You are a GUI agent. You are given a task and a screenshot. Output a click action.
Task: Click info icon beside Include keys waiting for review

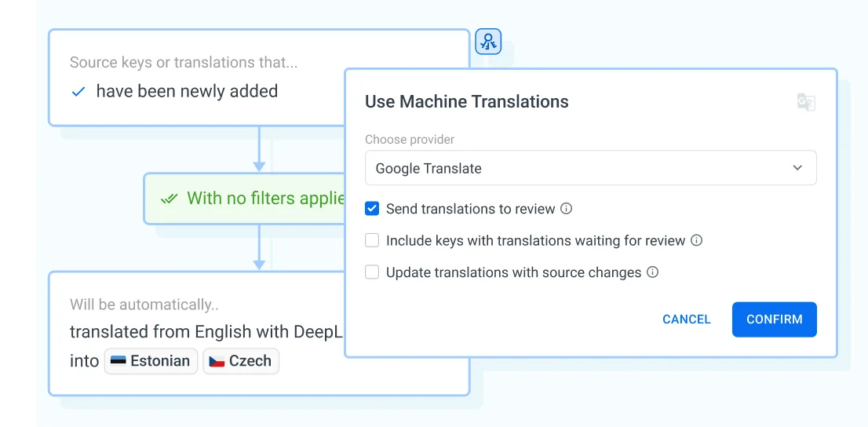coord(696,240)
